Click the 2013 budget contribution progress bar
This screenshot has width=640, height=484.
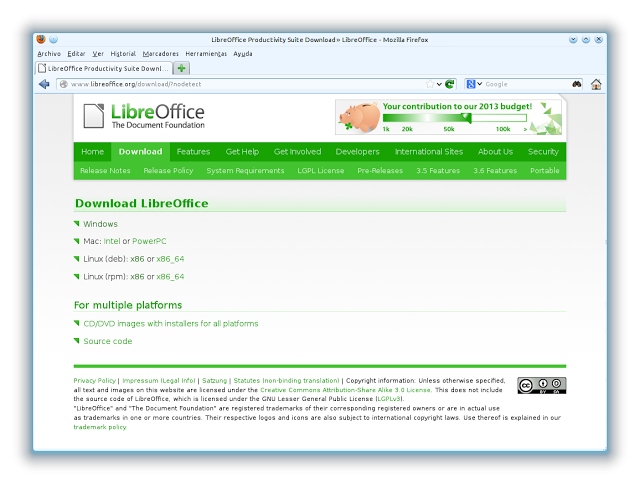coord(450,118)
